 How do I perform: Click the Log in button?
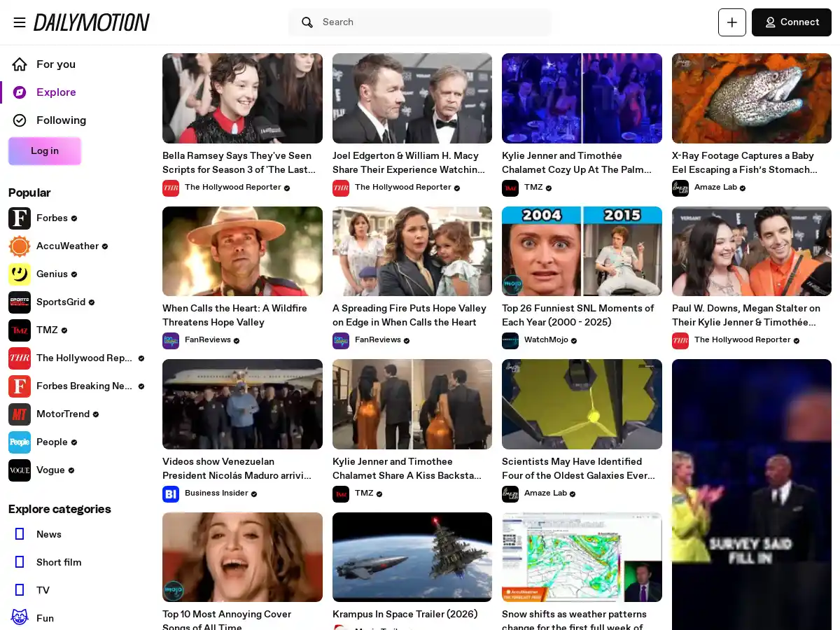(x=44, y=151)
